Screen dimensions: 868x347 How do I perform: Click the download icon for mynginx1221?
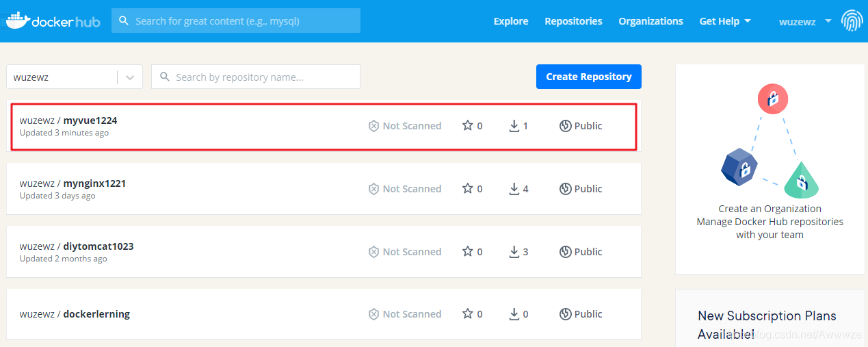514,189
